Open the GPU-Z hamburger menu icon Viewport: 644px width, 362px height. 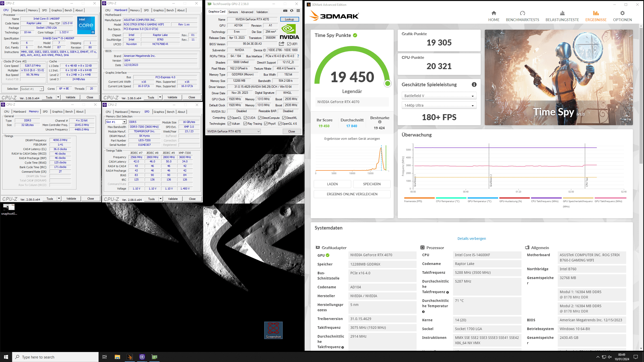tap(298, 11)
